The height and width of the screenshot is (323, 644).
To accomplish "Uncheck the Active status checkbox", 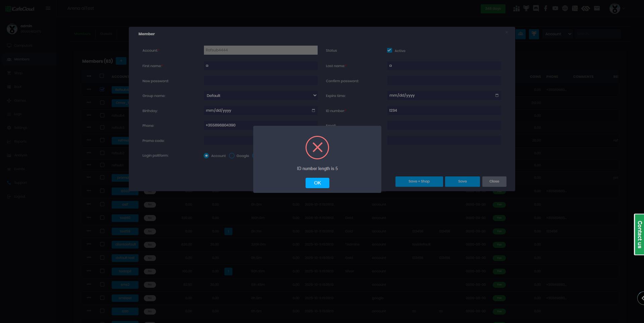I will coord(389,50).
